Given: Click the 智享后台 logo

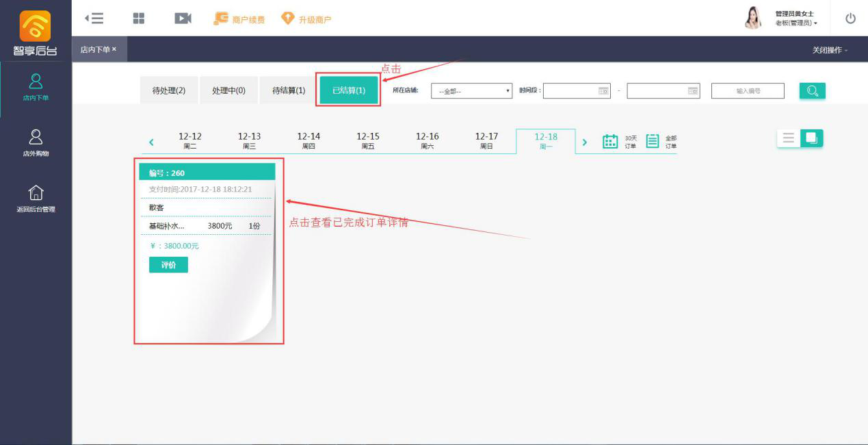Looking at the screenshot, I should point(36,33).
